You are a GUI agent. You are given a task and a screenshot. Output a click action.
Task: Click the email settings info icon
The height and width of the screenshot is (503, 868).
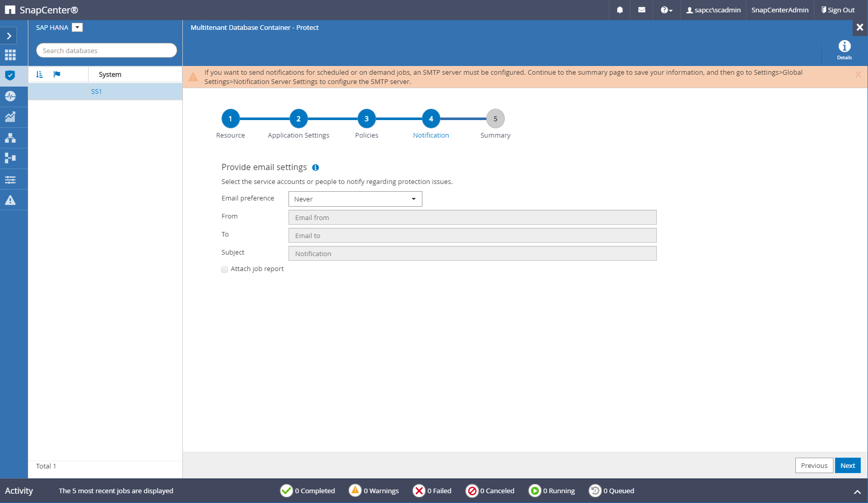(316, 167)
